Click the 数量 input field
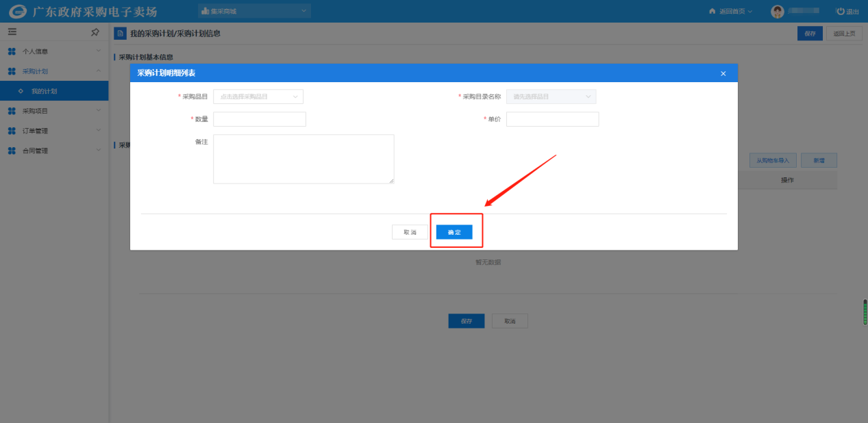Viewport: 868px width, 423px height. [x=260, y=119]
